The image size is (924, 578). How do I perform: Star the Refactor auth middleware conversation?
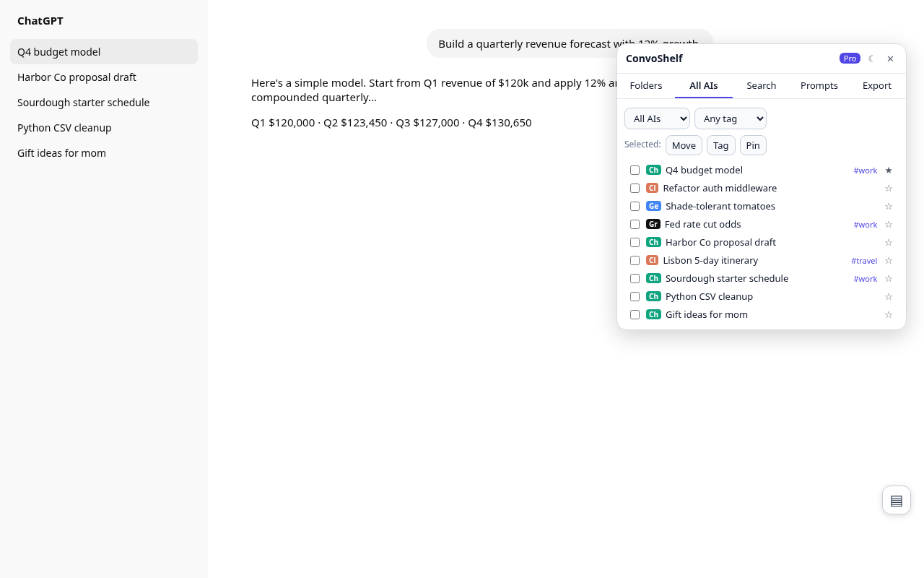tap(889, 189)
